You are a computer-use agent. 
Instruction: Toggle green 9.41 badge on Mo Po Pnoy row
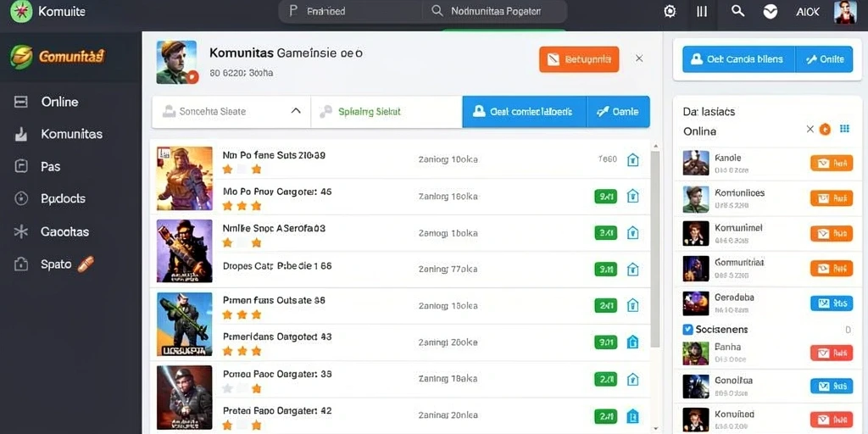click(x=605, y=196)
